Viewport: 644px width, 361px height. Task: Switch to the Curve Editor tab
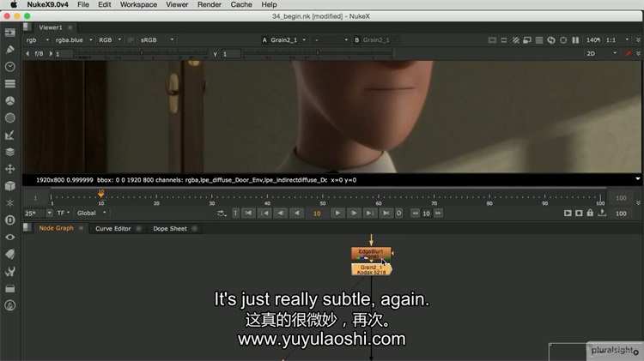point(113,229)
